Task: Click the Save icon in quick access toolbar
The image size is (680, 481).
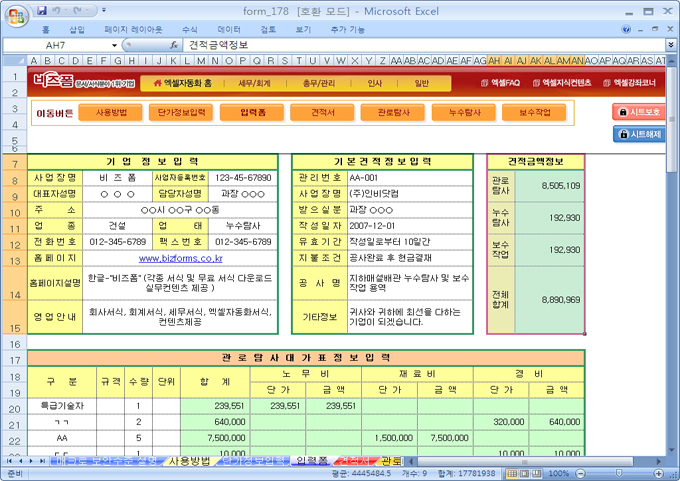Action: point(43,10)
